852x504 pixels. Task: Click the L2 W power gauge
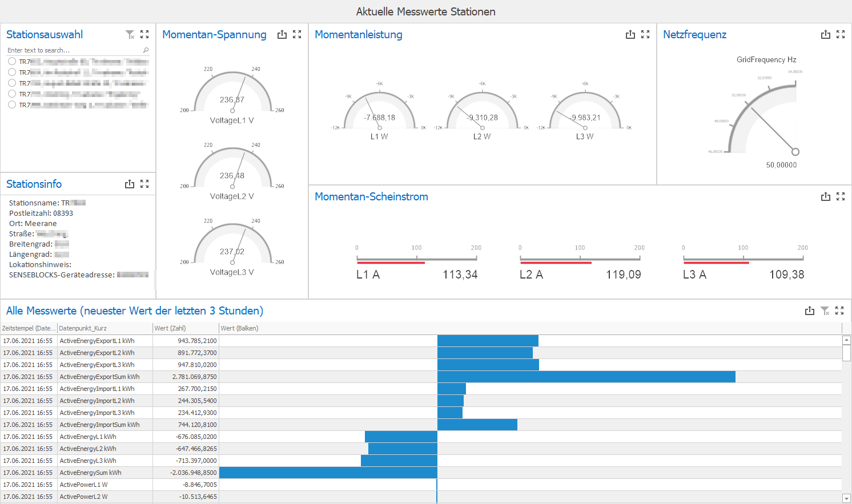click(x=482, y=111)
